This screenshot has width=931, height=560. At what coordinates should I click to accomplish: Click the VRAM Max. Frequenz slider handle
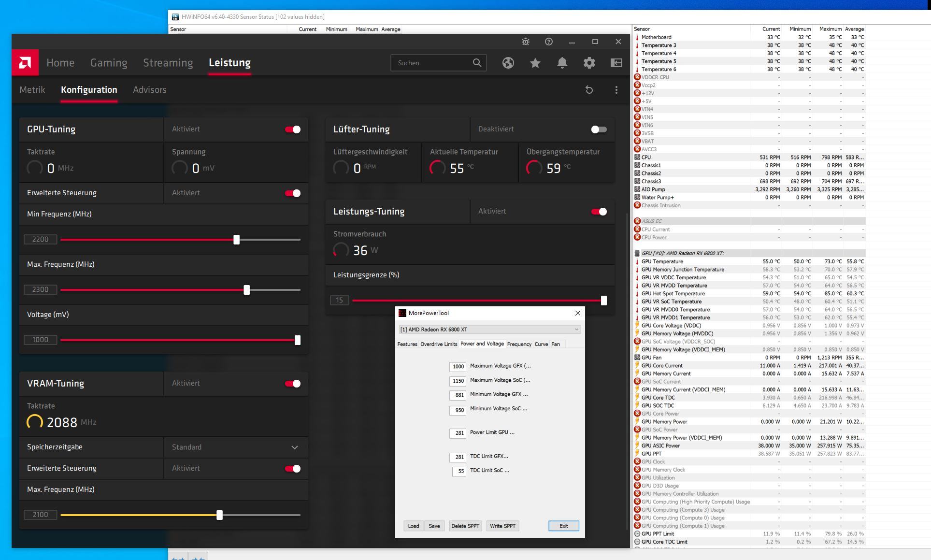tap(220, 515)
